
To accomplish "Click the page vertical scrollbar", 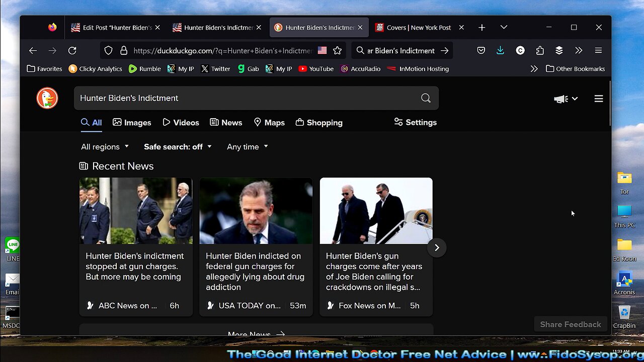I will click(x=610, y=103).
